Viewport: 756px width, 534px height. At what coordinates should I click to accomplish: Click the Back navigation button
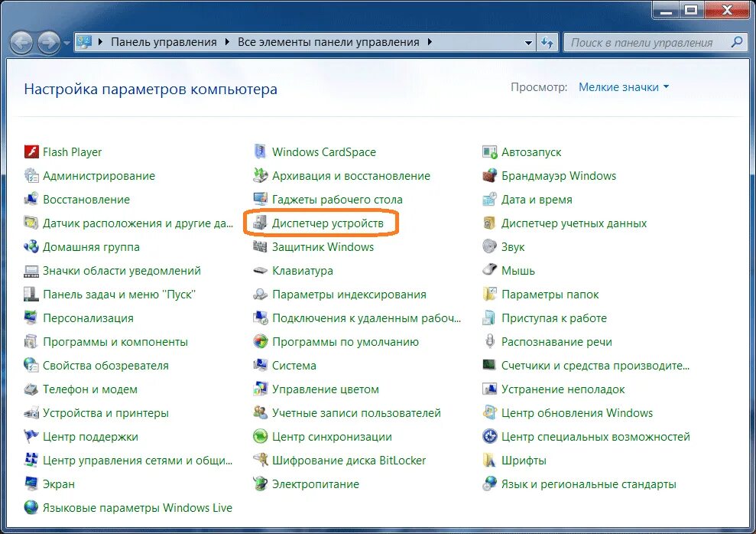tap(21, 42)
